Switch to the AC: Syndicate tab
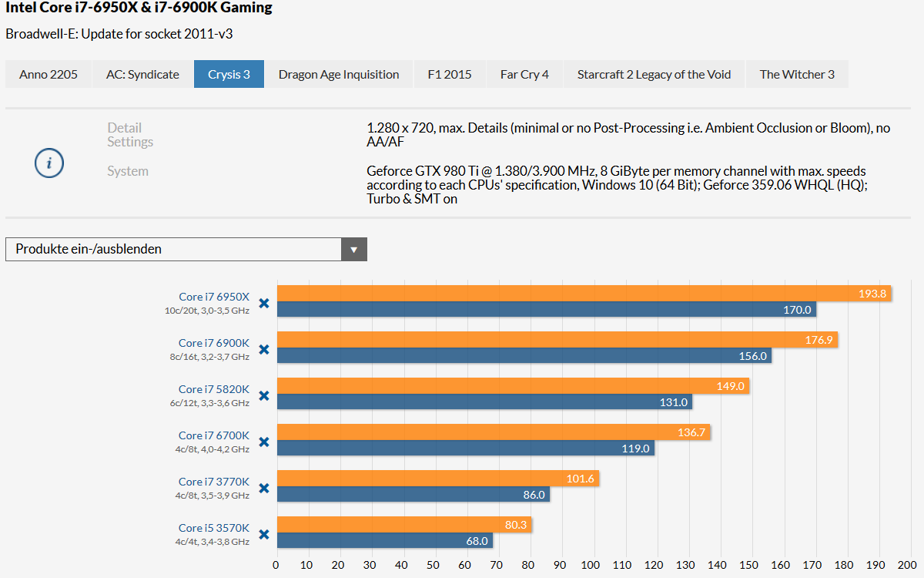924x578 pixels. tap(142, 75)
